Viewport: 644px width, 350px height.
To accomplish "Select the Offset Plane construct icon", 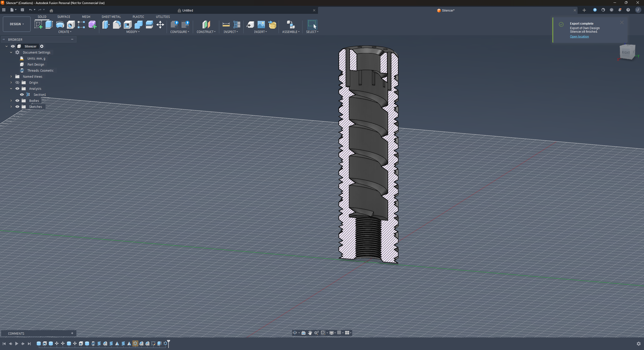I will (206, 25).
